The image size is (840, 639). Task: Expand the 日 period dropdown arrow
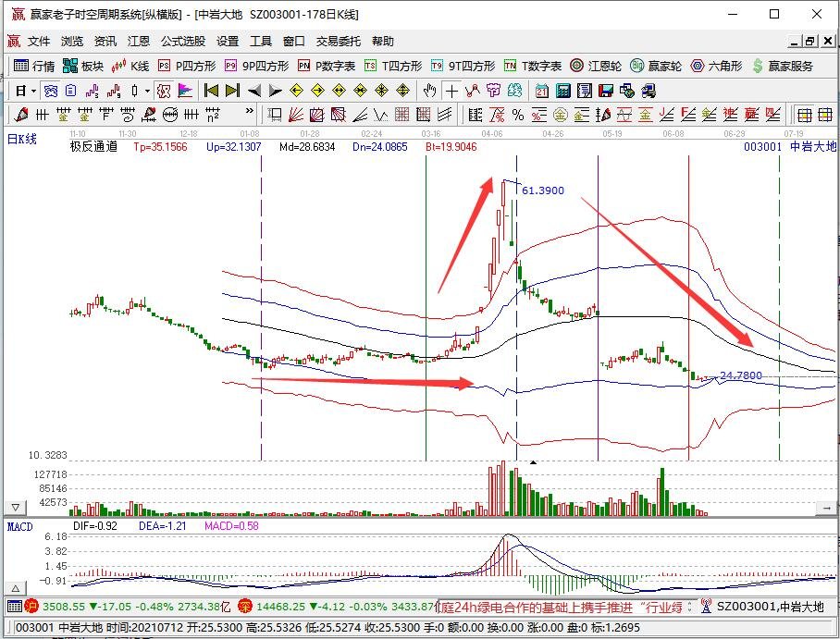(33, 91)
